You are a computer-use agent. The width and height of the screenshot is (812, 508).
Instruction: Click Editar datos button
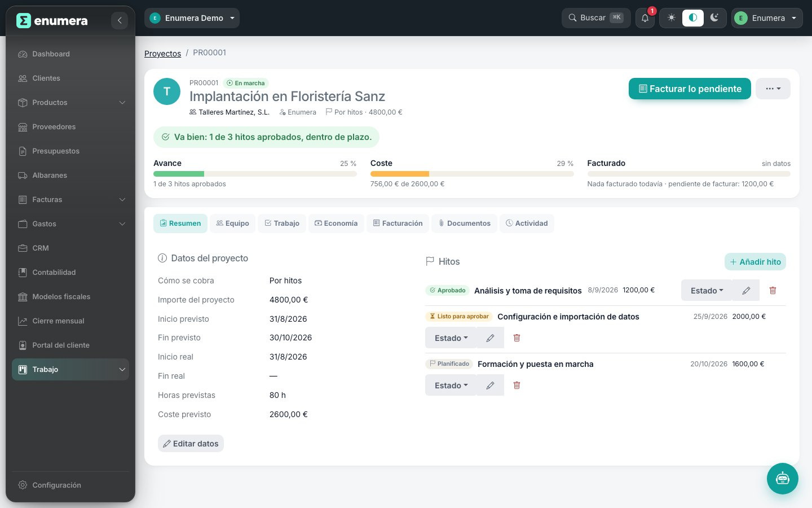191,444
